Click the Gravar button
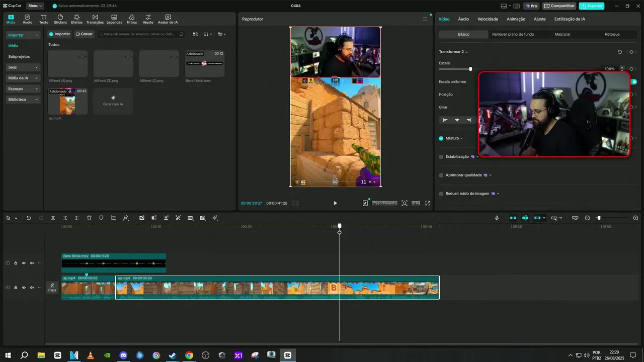Screen dimensions: 644x362 [84, 34]
